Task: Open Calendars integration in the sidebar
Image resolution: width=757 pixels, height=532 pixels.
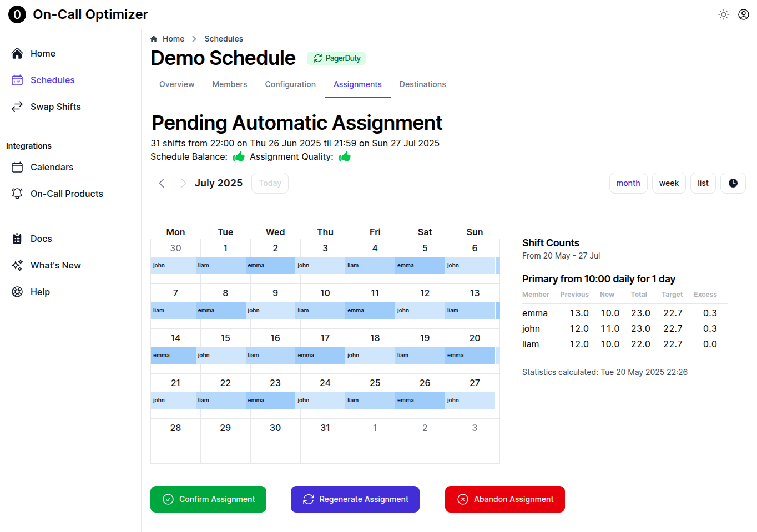Action: click(x=52, y=167)
